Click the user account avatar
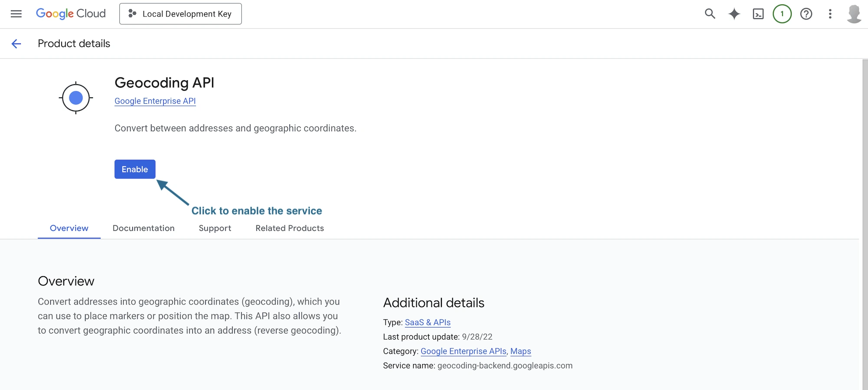 pos(854,14)
